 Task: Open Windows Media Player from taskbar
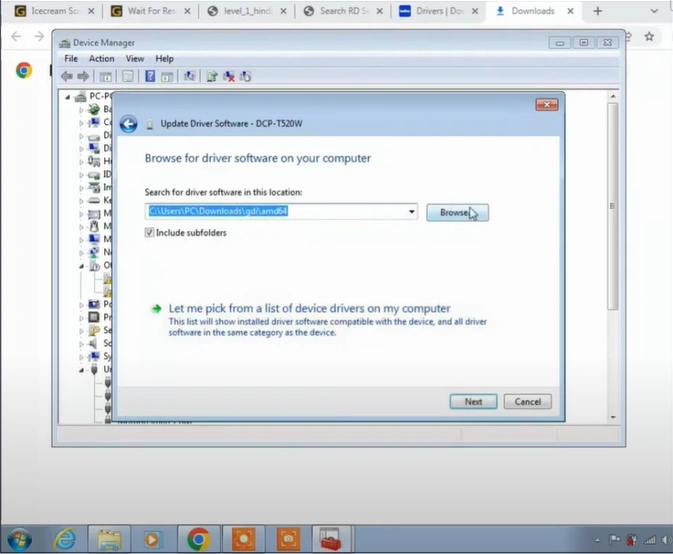[x=152, y=539]
